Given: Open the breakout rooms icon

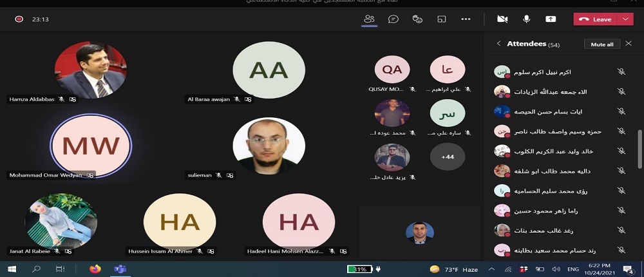Looking at the screenshot, I should tap(442, 19).
